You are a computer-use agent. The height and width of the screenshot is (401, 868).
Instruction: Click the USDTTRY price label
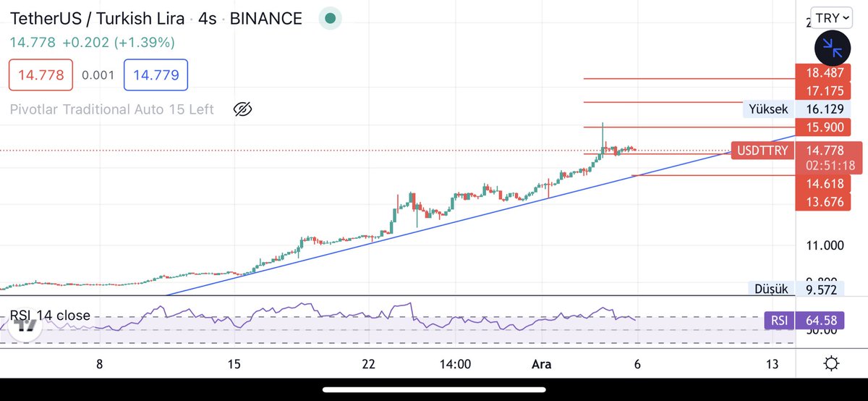(x=763, y=151)
